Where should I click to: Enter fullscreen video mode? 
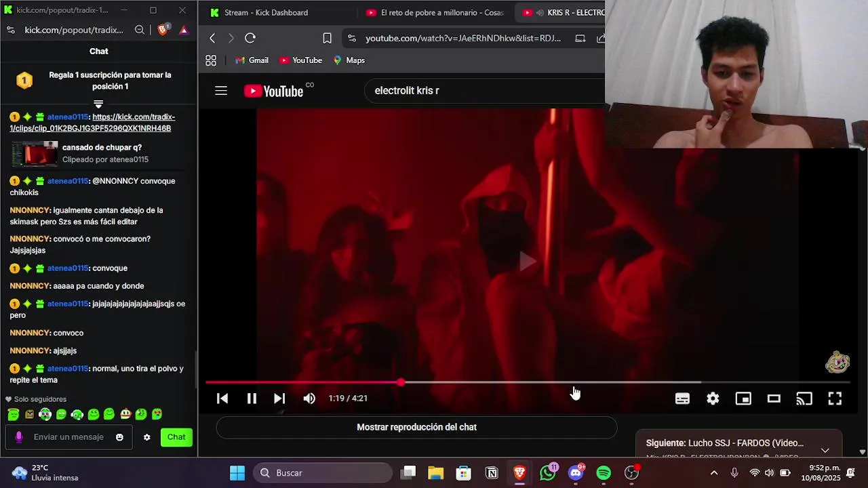(x=835, y=399)
